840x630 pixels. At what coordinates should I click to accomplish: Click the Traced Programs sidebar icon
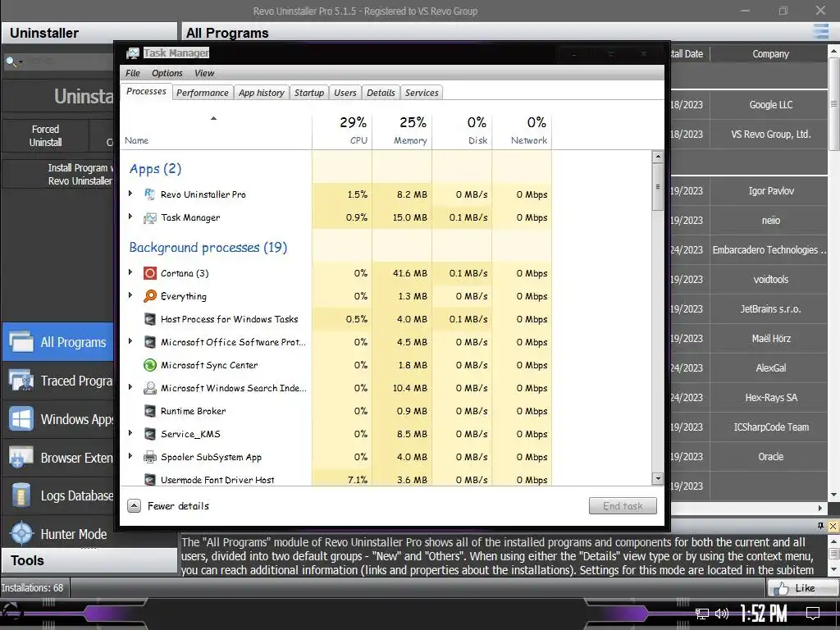(21, 381)
